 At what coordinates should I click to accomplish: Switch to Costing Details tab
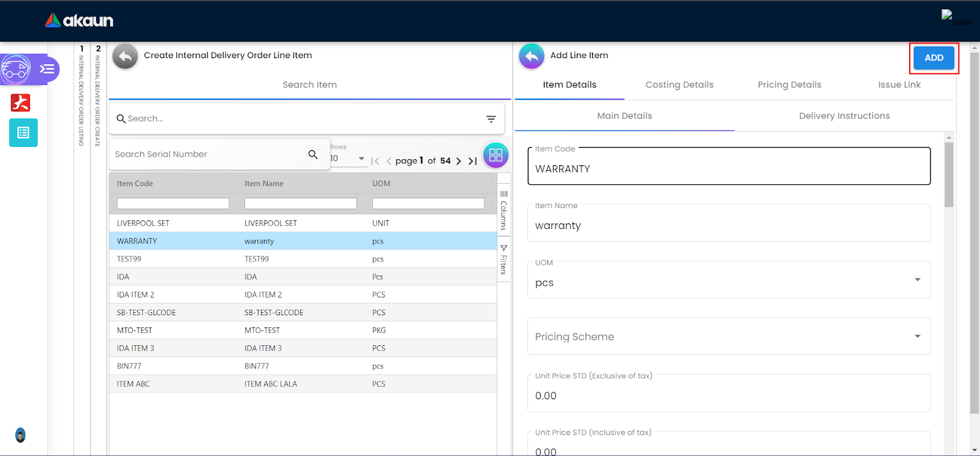point(679,84)
